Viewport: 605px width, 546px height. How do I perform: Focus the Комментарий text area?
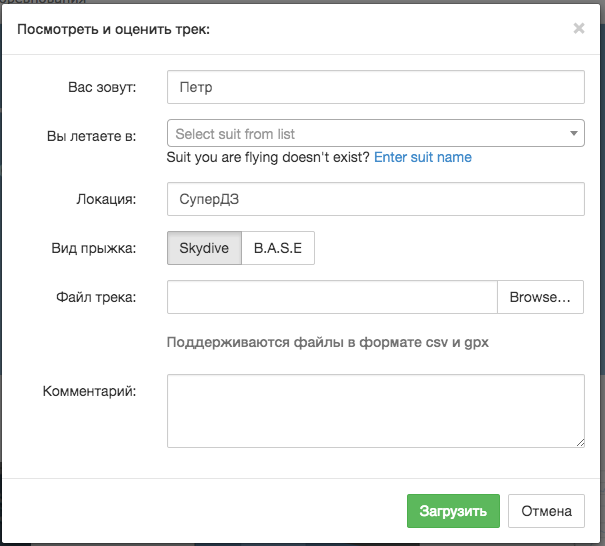375,411
